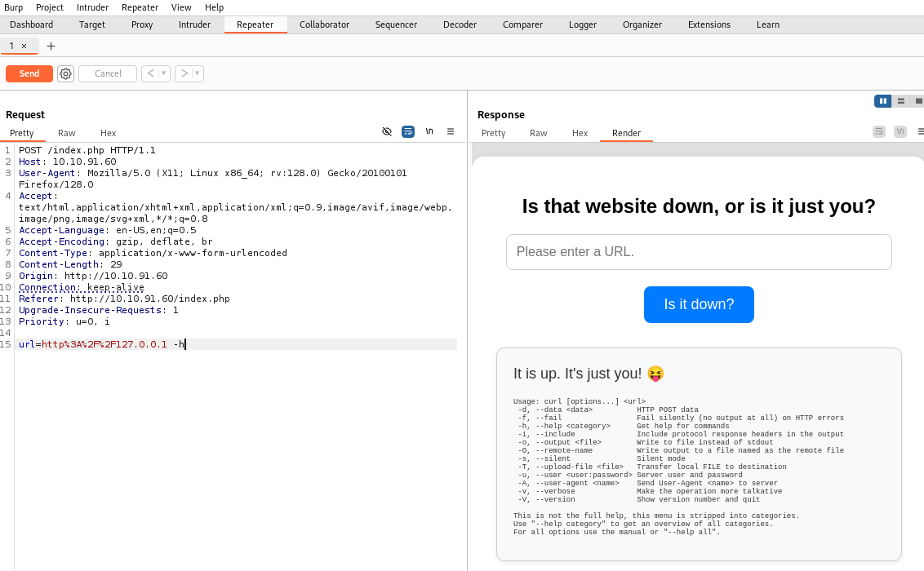
Task: Send the request
Action: 29,73
